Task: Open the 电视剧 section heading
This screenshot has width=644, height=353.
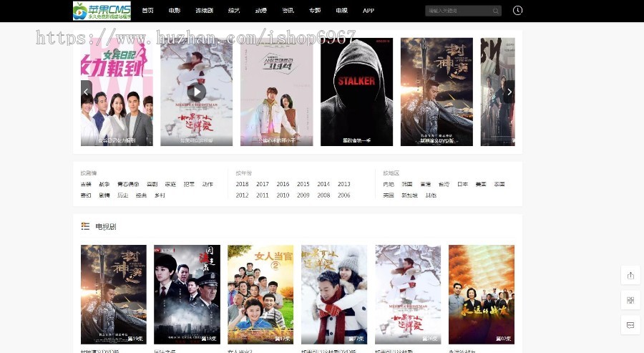Action: click(x=106, y=226)
